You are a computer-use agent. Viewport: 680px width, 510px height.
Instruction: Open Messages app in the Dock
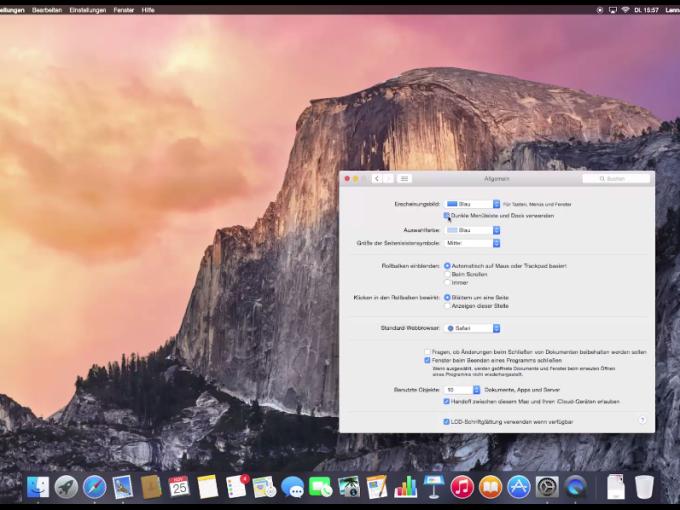coord(292,487)
